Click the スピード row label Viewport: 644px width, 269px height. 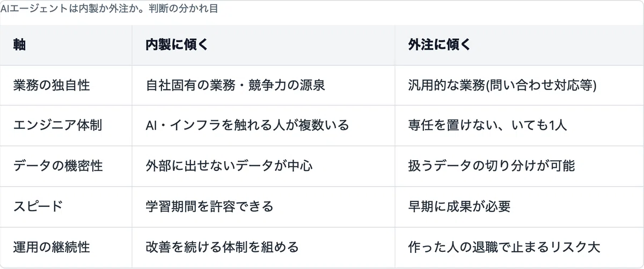(x=39, y=206)
